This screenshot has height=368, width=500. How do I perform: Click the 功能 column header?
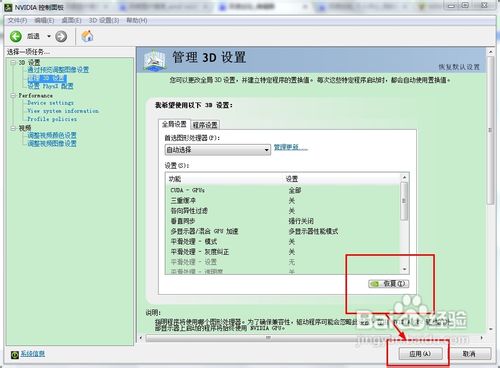175,179
